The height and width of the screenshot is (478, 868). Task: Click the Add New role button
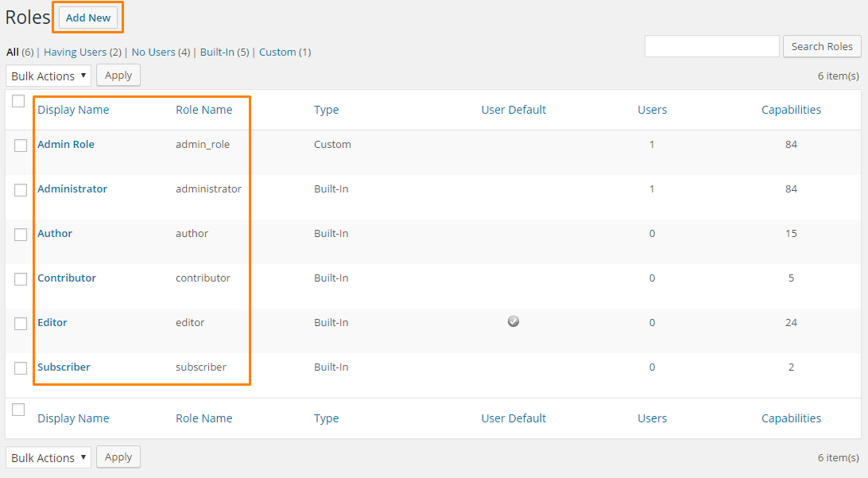tap(88, 17)
